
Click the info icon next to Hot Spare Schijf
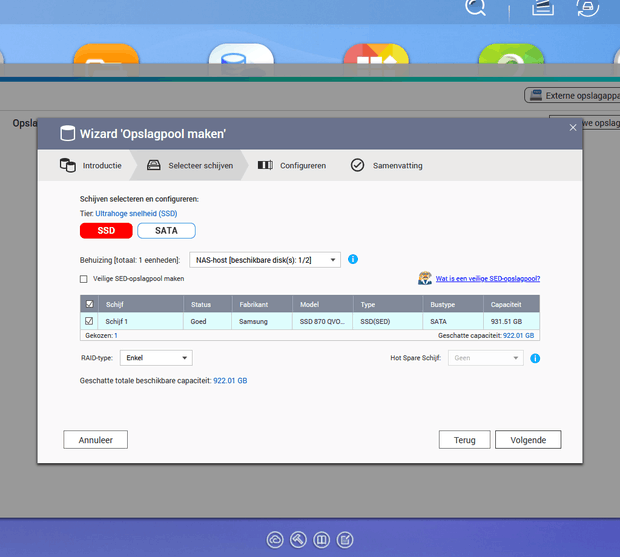pos(535,358)
